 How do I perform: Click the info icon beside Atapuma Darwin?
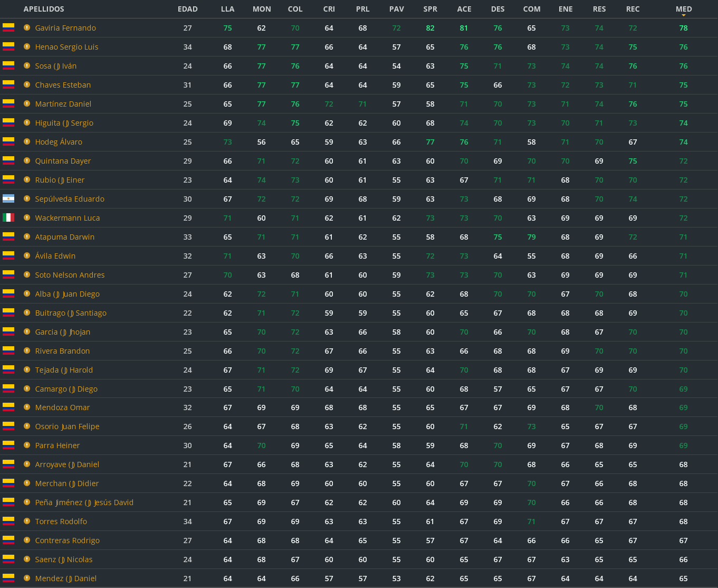point(27,236)
